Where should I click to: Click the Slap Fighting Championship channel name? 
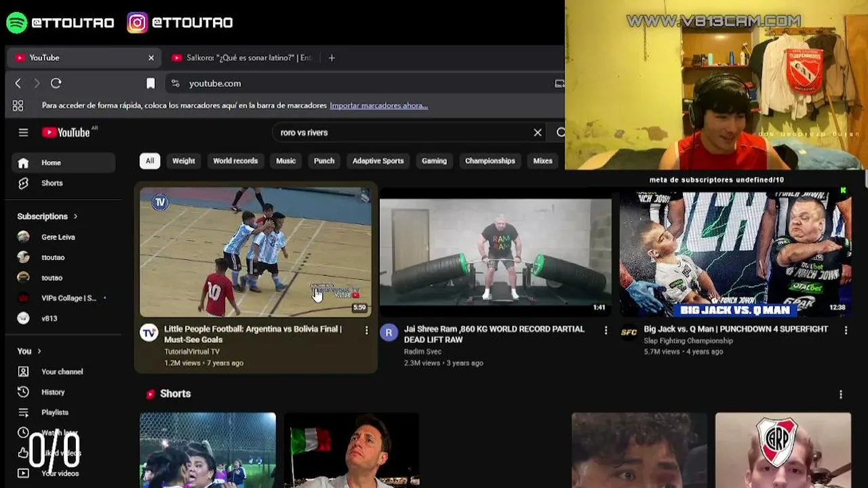688,341
